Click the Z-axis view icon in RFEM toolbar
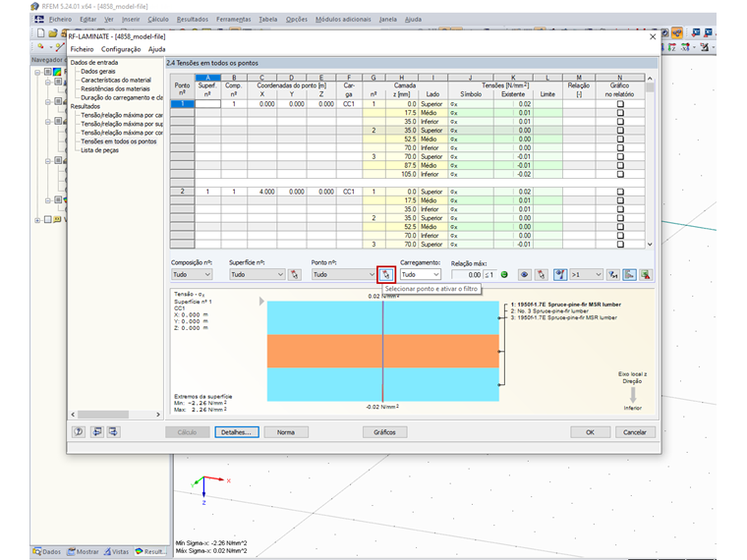 point(671,47)
